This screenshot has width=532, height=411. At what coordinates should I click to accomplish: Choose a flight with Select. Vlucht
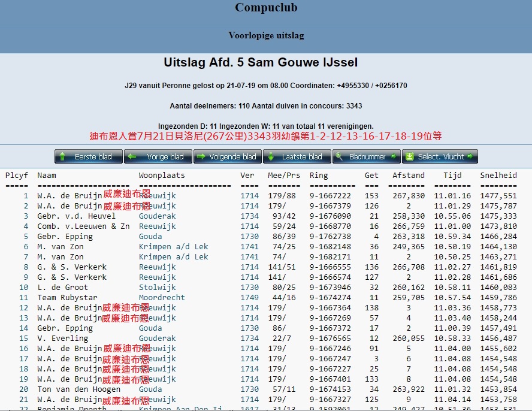point(440,156)
